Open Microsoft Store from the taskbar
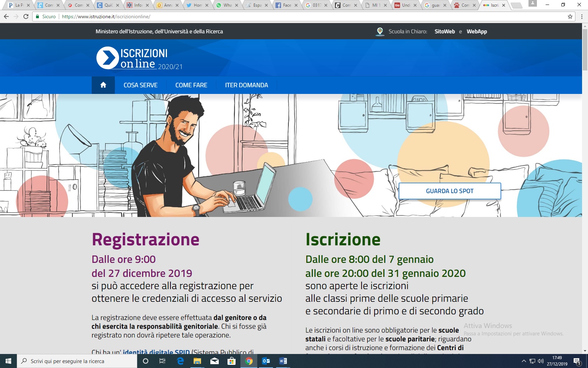588x368 pixels. click(232, 361)
